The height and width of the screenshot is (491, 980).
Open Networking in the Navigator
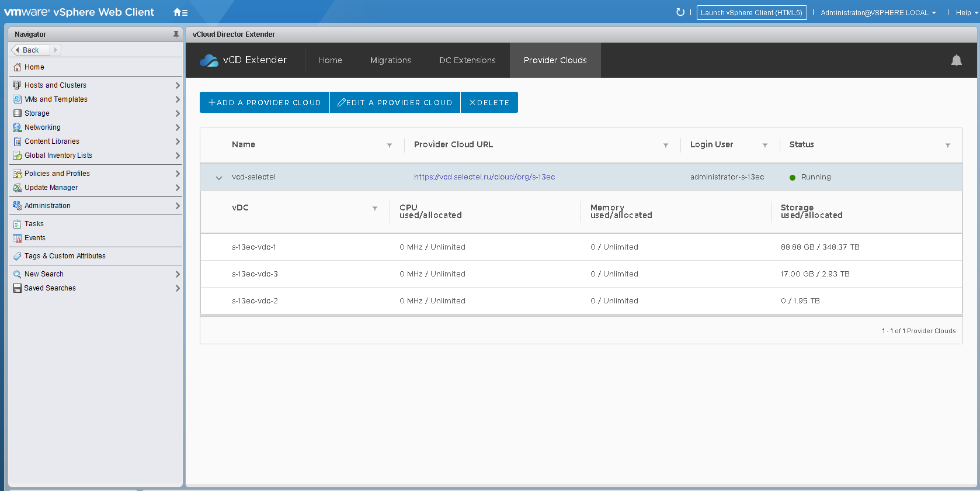43,127
